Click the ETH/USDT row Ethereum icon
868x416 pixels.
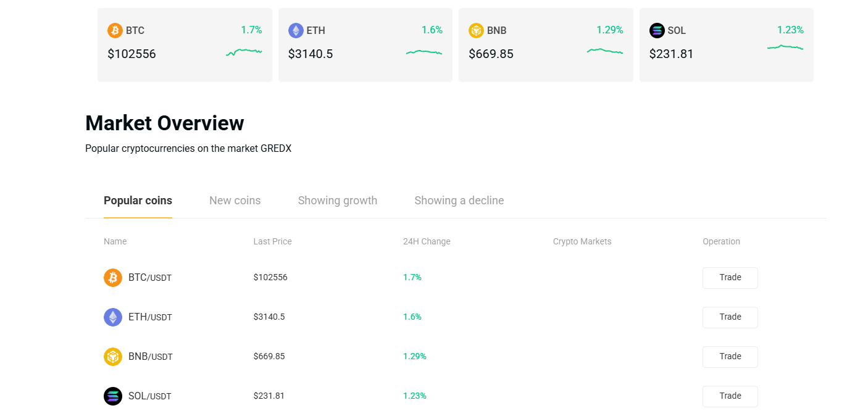[113, 317]
